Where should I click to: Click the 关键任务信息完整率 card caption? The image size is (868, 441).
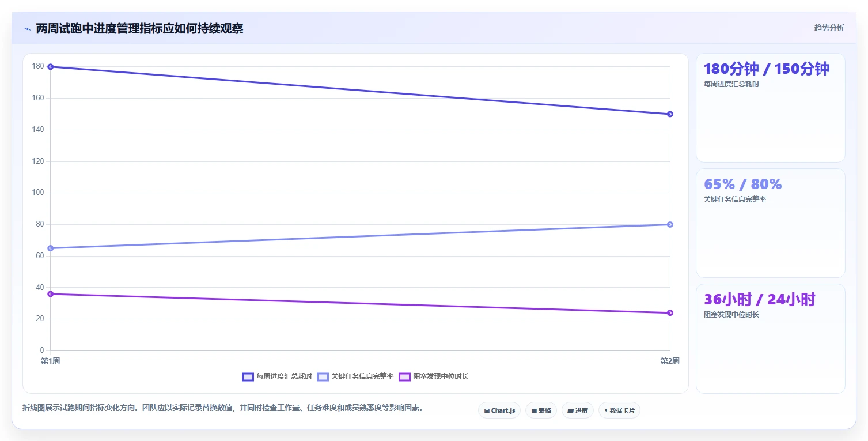click(x=735, y=199)
